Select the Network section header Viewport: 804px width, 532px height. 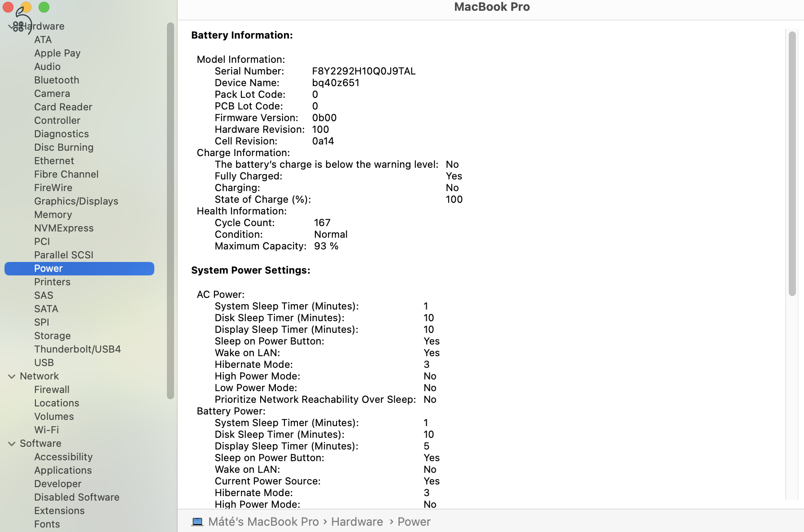pyautogui.click(x=39, y=376)
